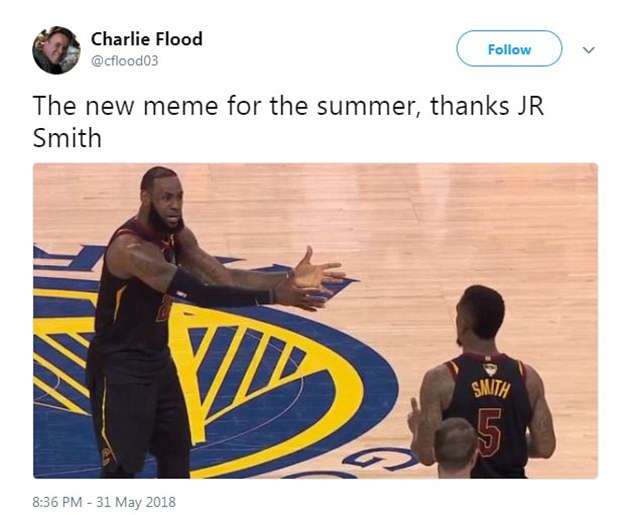Click the gray-haired head at photo bottom
634x515 pixels.
pyautogui.click(x=455, y=445)
